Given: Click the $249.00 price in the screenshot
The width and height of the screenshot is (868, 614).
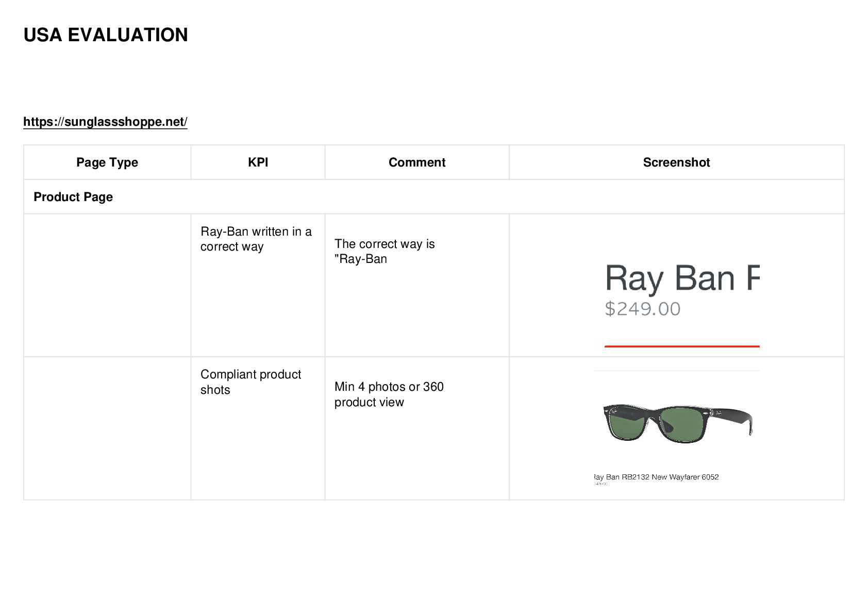Looking at the screenshot, I should [643, 309].
